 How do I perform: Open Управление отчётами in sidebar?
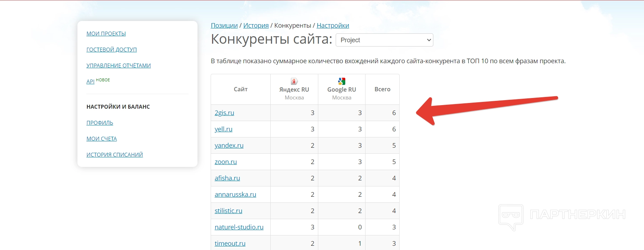pyautogui.click(x=119, y=65)
